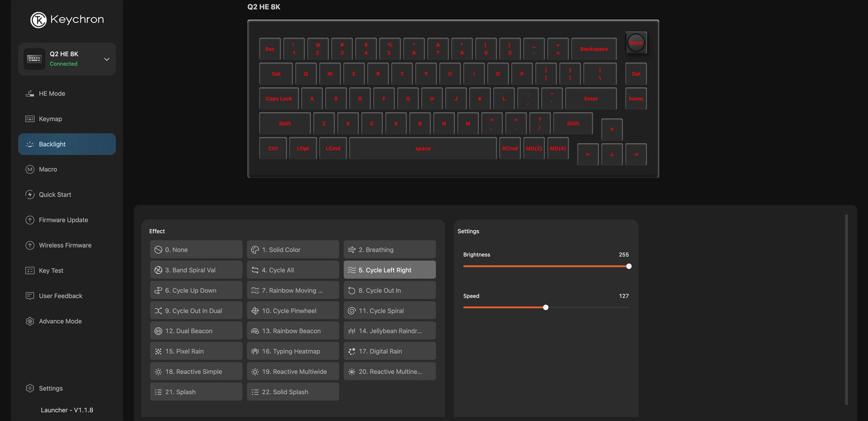Switch to the Backlight tab
868x421 pixels.
point(67,145)
